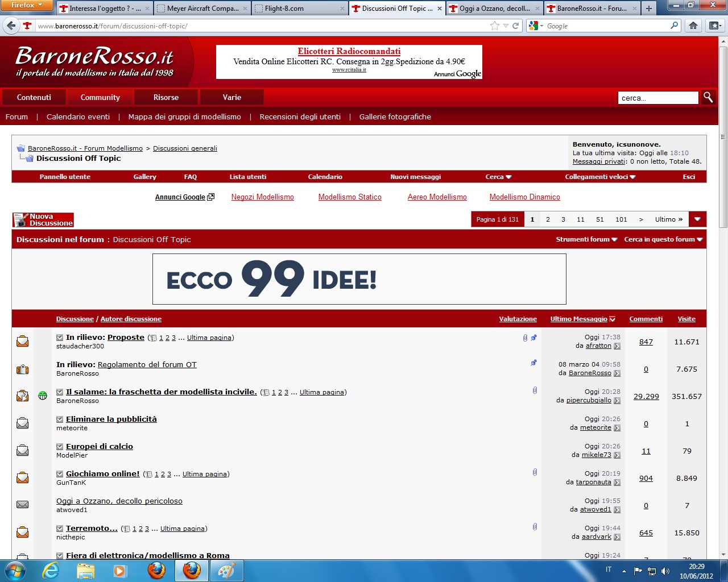Click the cerca search input field

657,98
